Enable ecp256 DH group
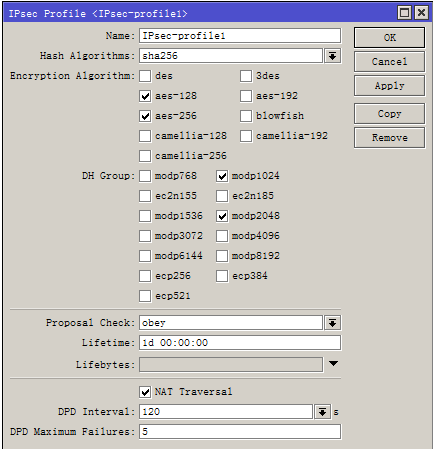 pyautogui.click(x=145, y=276)
